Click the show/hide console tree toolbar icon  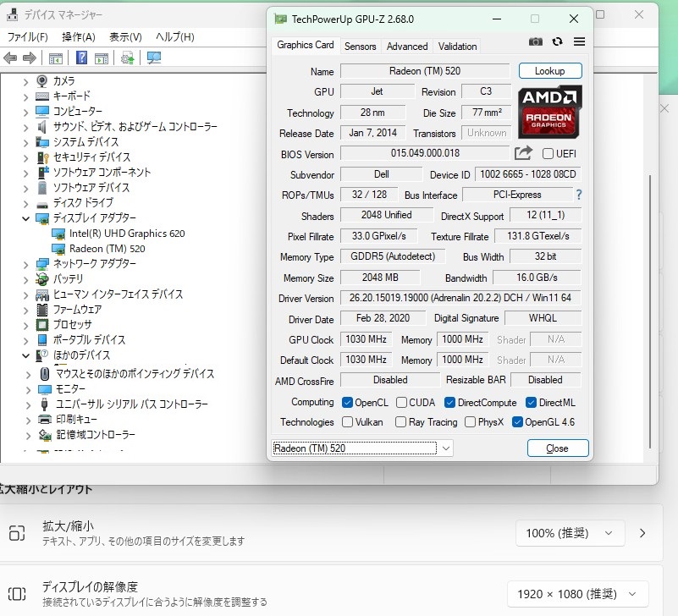point(56,58)
